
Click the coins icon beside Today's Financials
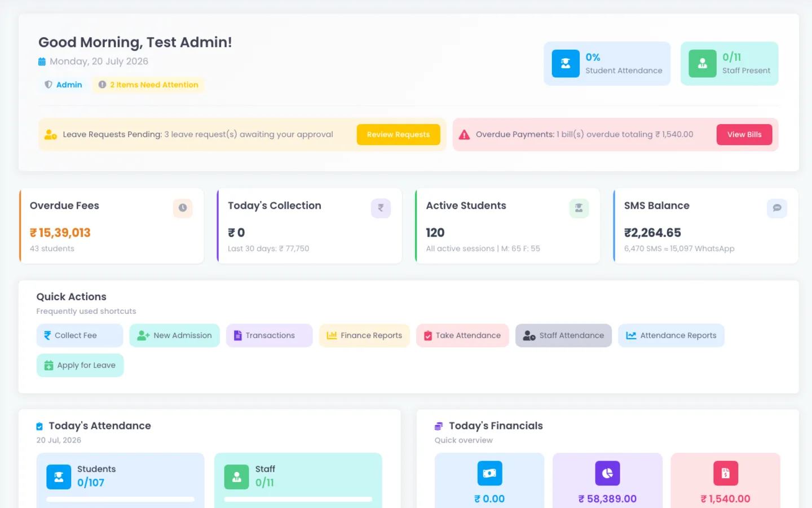pos(439,426)
